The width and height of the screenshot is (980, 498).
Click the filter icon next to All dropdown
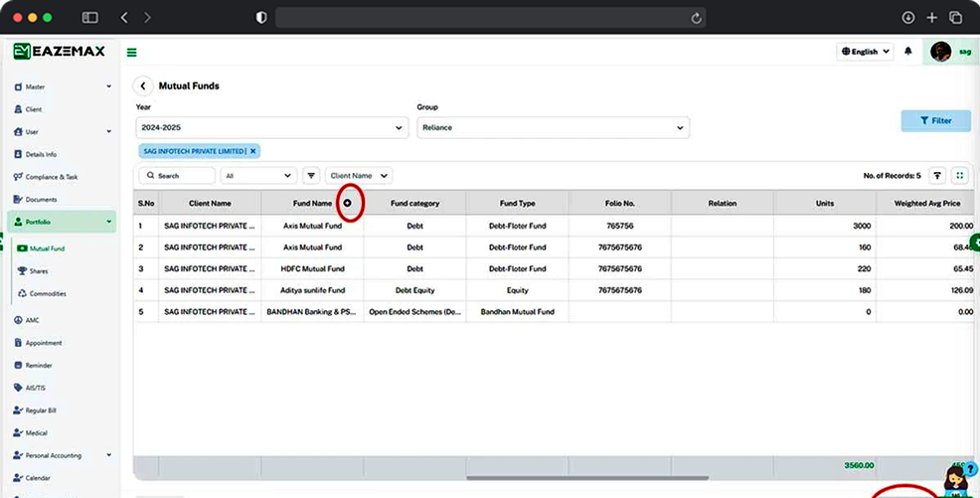pos(311,176)
